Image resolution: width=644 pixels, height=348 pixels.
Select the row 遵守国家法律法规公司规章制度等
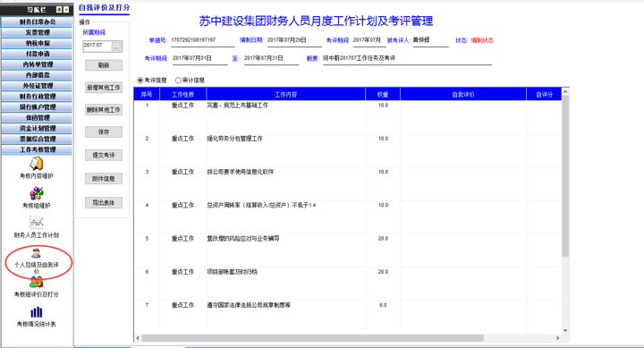347,317
